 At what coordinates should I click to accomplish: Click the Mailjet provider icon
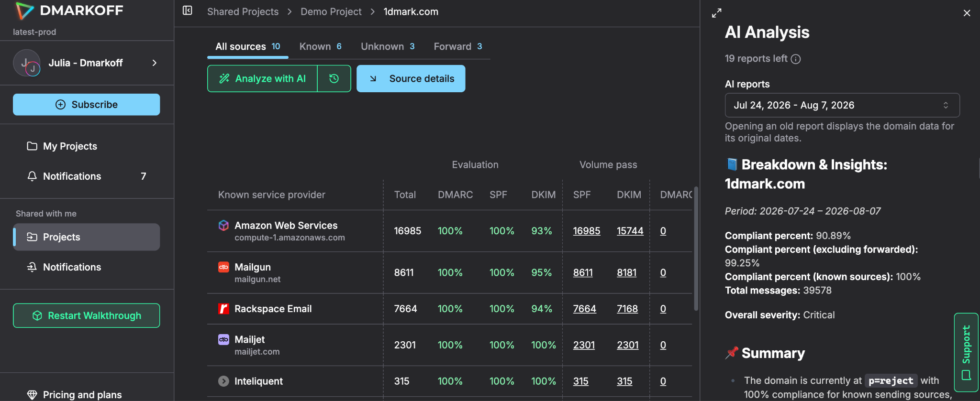point(223,339)
